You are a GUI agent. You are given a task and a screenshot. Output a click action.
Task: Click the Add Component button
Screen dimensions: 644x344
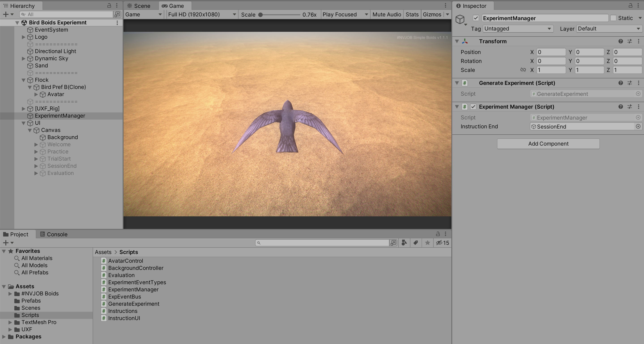(548, 143)
